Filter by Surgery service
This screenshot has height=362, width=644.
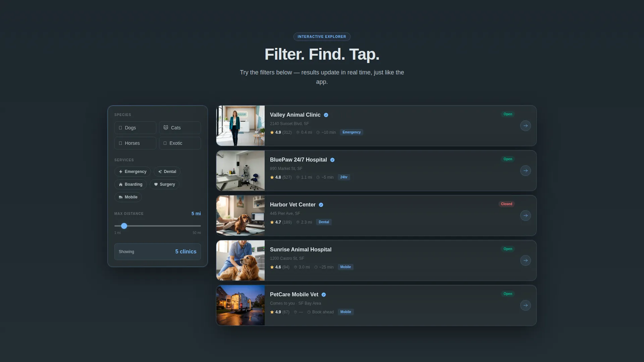click(x=164, y=184)
